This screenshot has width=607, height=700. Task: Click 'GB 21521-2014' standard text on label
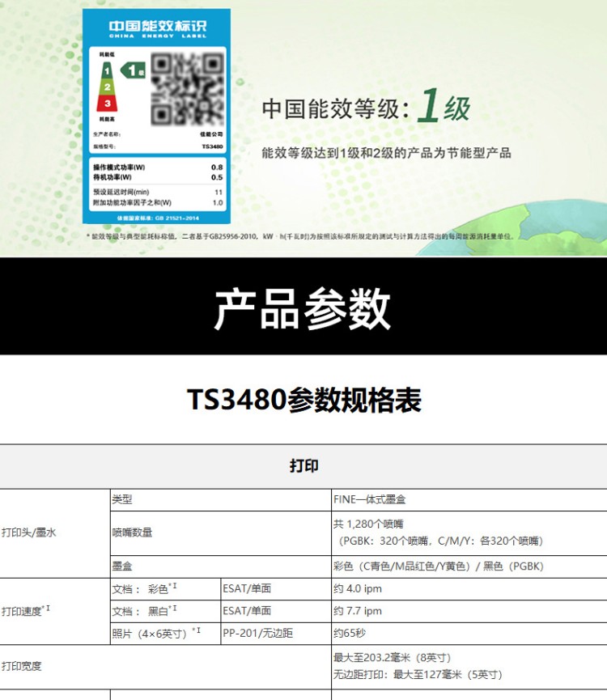(177, 218)
